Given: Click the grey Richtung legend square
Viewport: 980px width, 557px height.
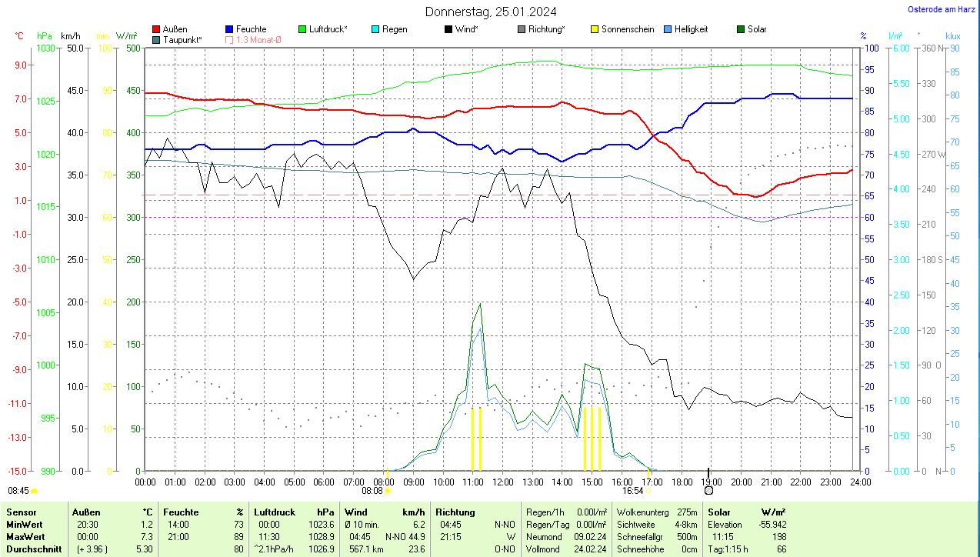Looking at the screenshot, I should (x=522, y=29).
